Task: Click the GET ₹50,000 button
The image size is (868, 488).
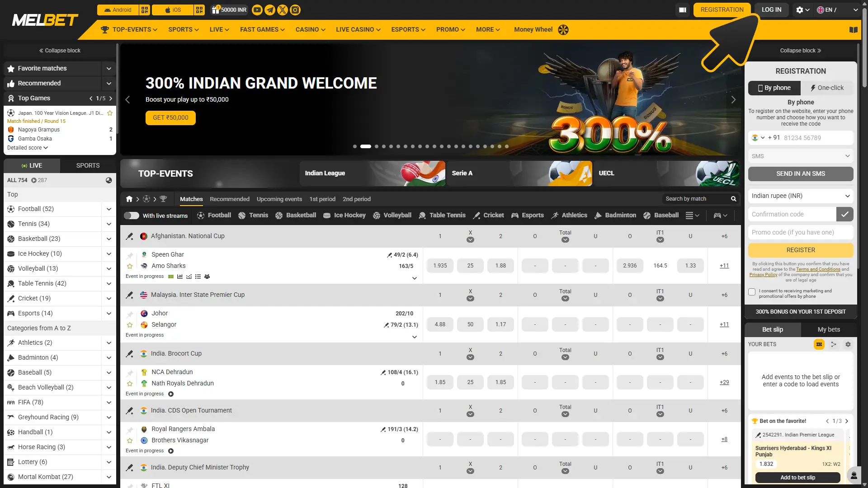Action: (170, 117)
